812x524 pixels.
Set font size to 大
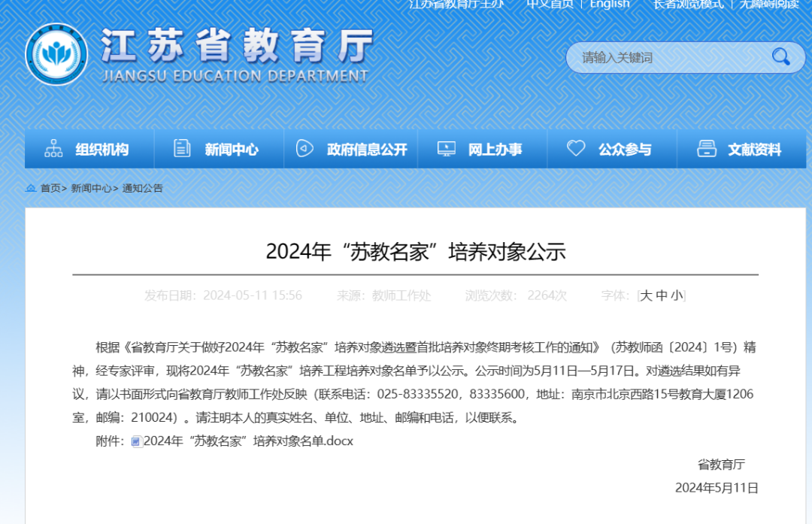646,295
